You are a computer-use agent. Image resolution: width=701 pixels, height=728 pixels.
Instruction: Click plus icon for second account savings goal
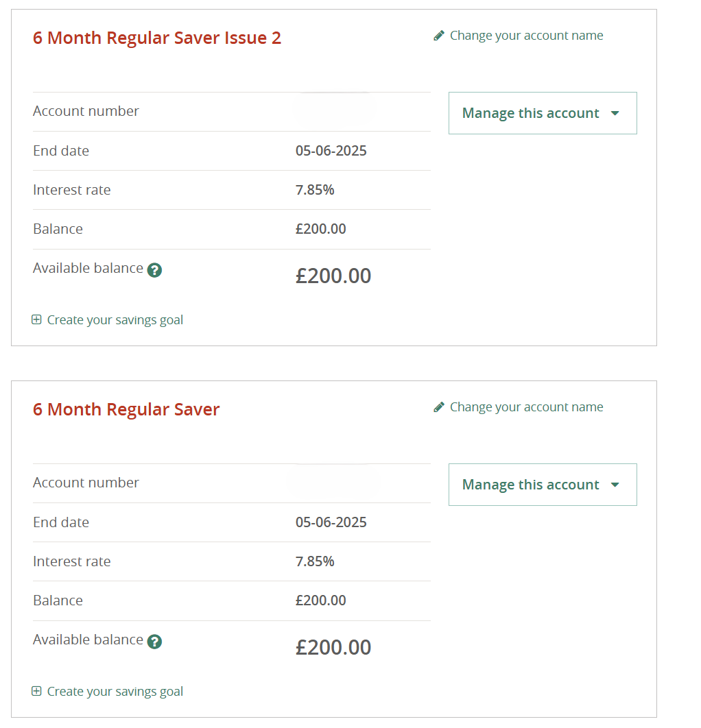[36, 691]
